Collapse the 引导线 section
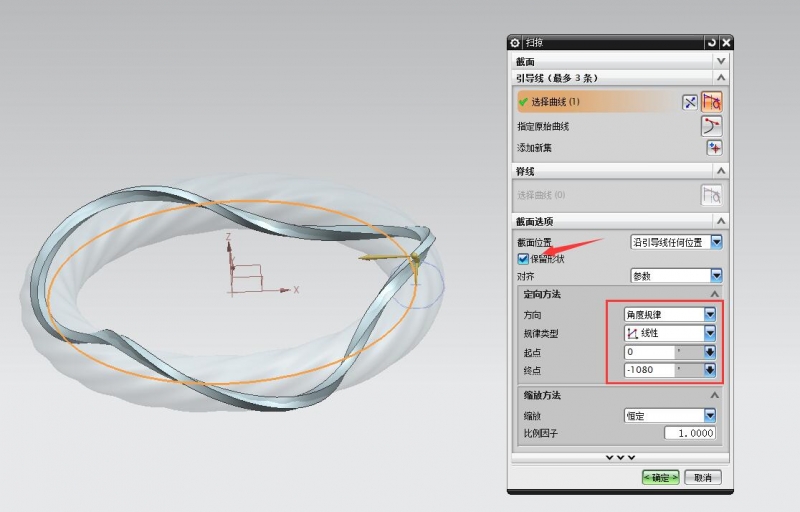 point(721,78)
